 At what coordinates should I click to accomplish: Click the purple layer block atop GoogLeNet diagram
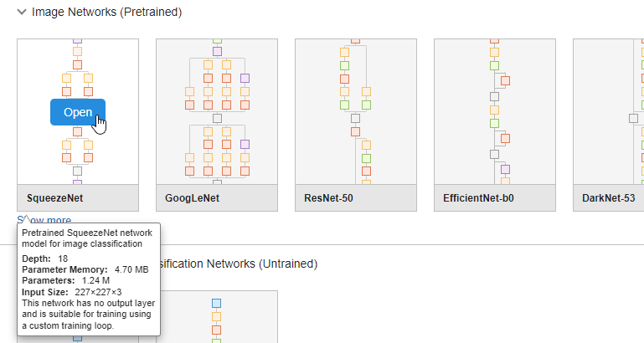tap(217, 52)
